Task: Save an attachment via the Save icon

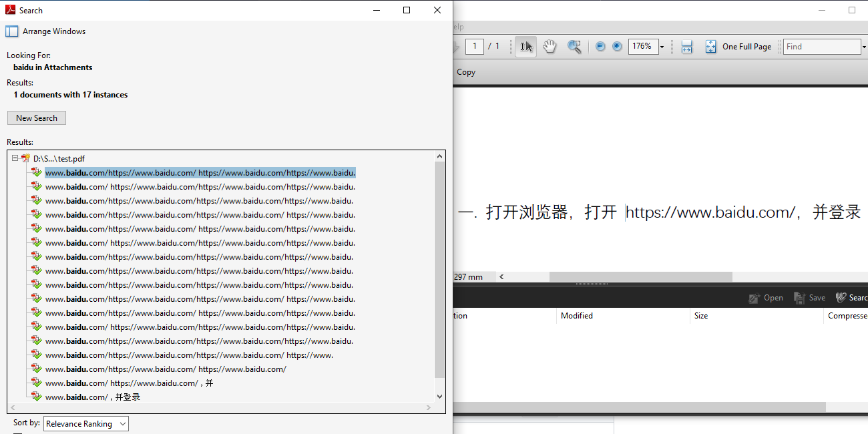Action: (809, 297)
